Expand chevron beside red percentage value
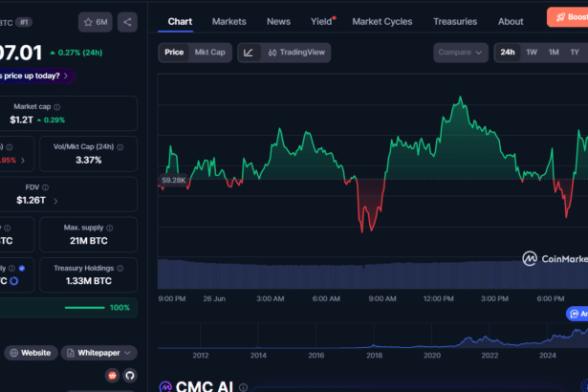The height and width of the screenshot is (392, 588). pyautogui.click(x=23, y=161)
